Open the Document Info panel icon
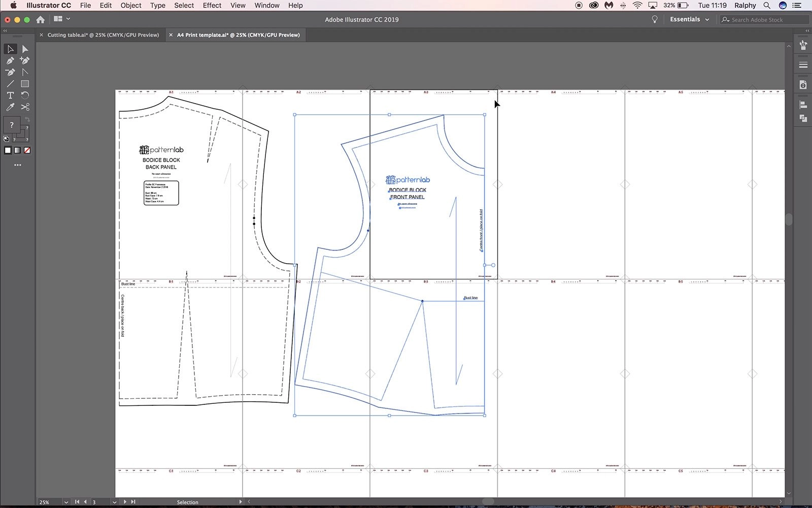The width and height of the screenshot is (812, 508). (x=803, y=85)
